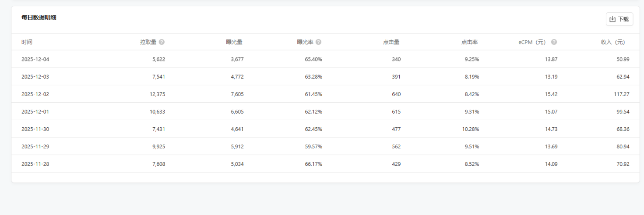644x215 pixels.
Task: Click the 391 clicks cell
Action: pos(396,77)
